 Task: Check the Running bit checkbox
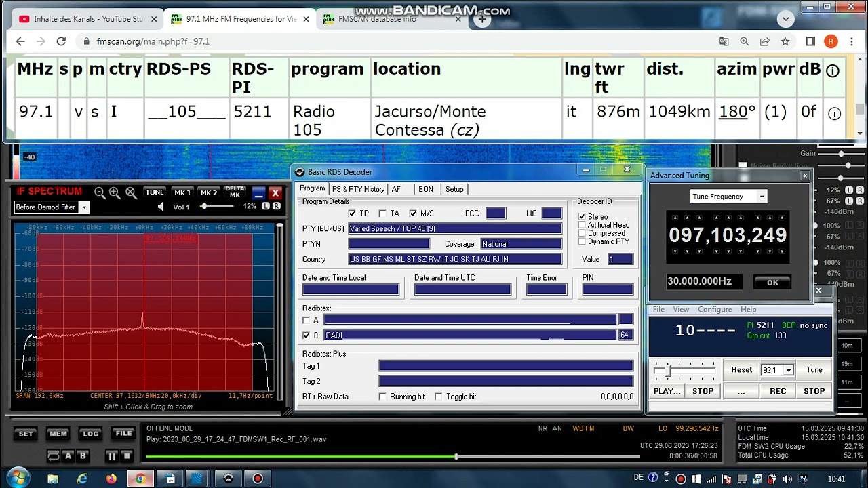click(x=382, y=396)
